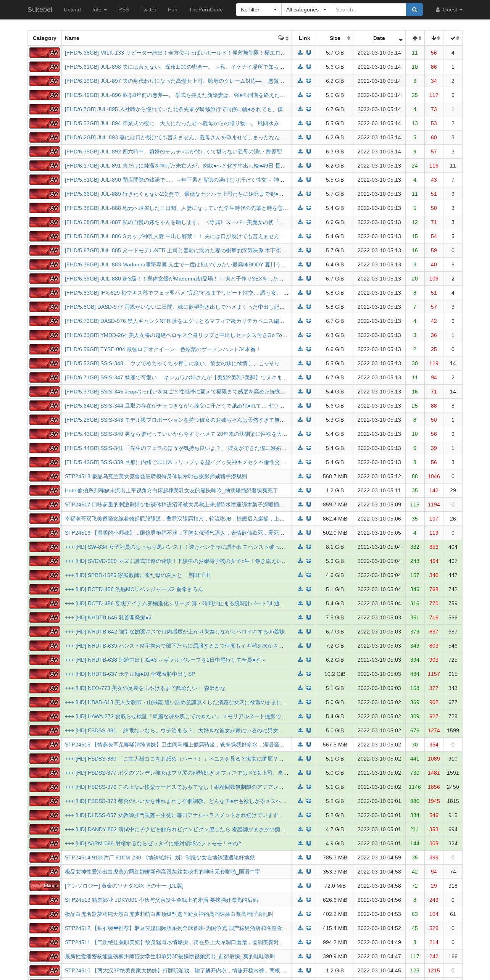Open the FSDSS-376 torrent title link
Viewport: 490px width, 980px height.
tap(174, 787)
